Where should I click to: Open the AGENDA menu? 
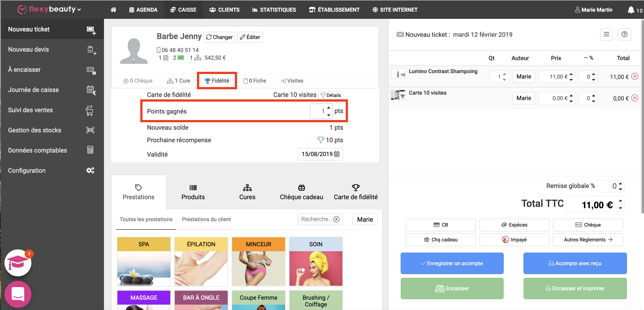[x=143, y=10]
